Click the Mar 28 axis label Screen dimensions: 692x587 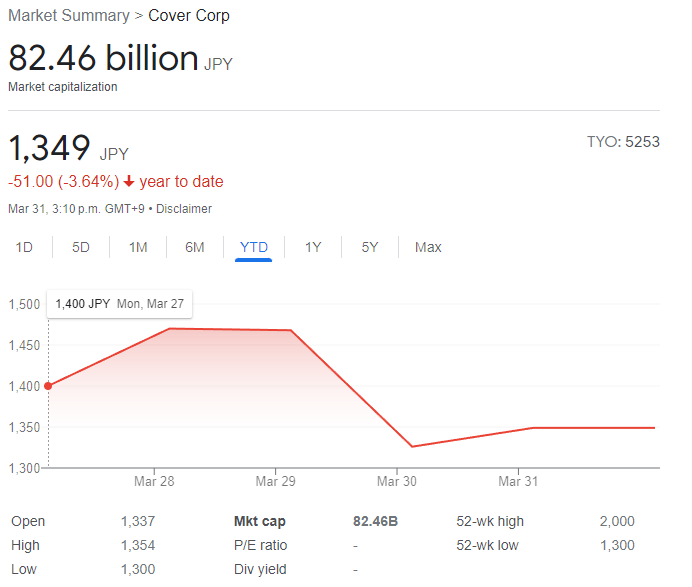pos(154,481)
